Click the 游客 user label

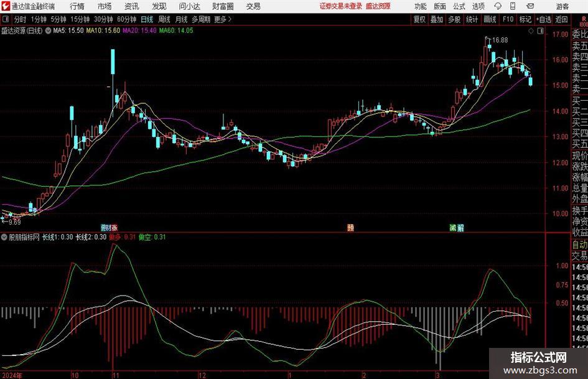click(562, 6)
